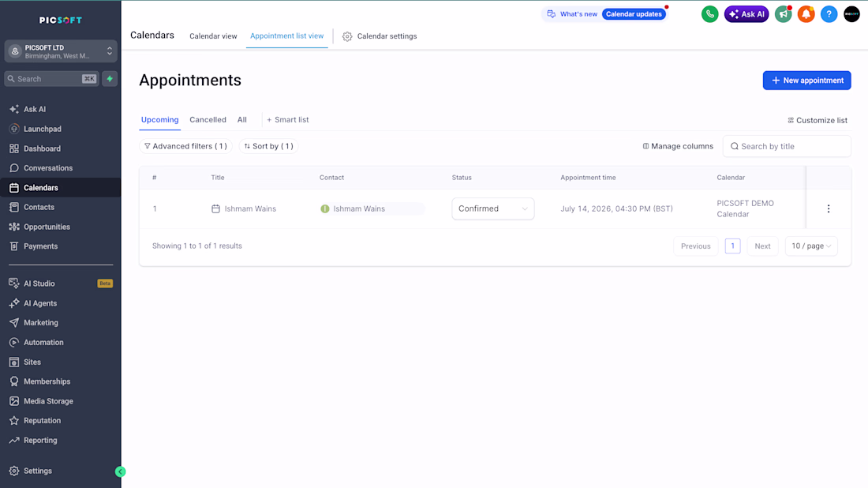Open row actions three-dot menu
Image resolution: width=868 pixels, height=488 pixels.
click(828, 208)
